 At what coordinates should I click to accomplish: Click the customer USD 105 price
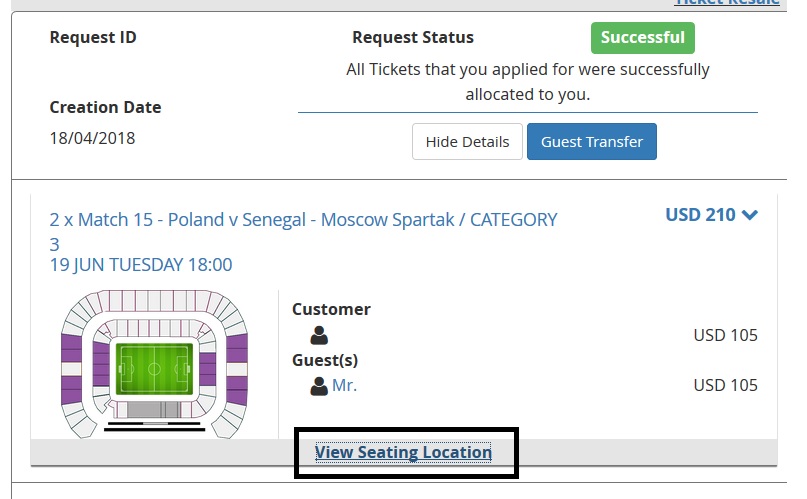726,335
